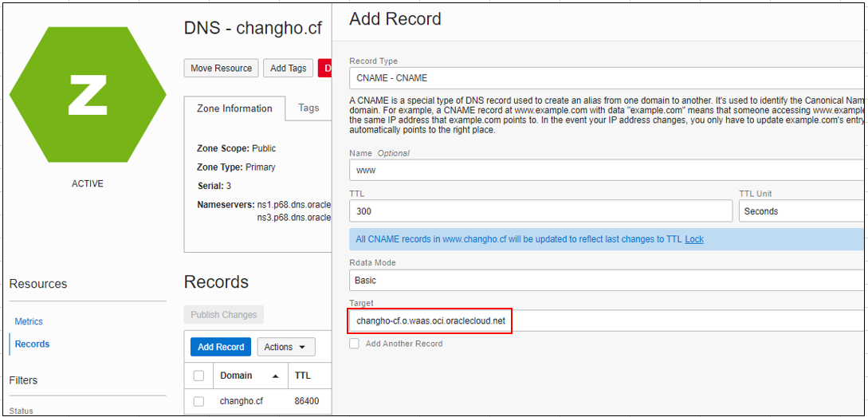Click the TTL column header
Screen dimensions: 868x417
coord(302,376)
